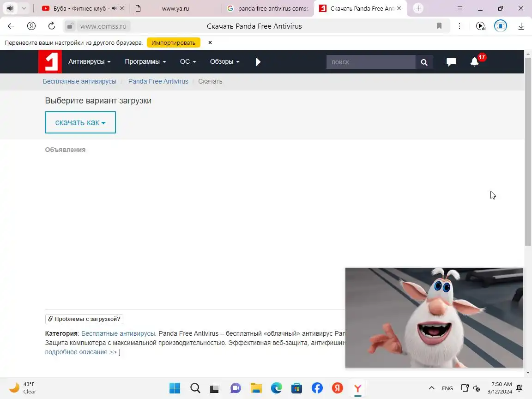532x399 pixels.
Task: Open Yandex home via the Я icon
Action: click(x=31, y=26)
